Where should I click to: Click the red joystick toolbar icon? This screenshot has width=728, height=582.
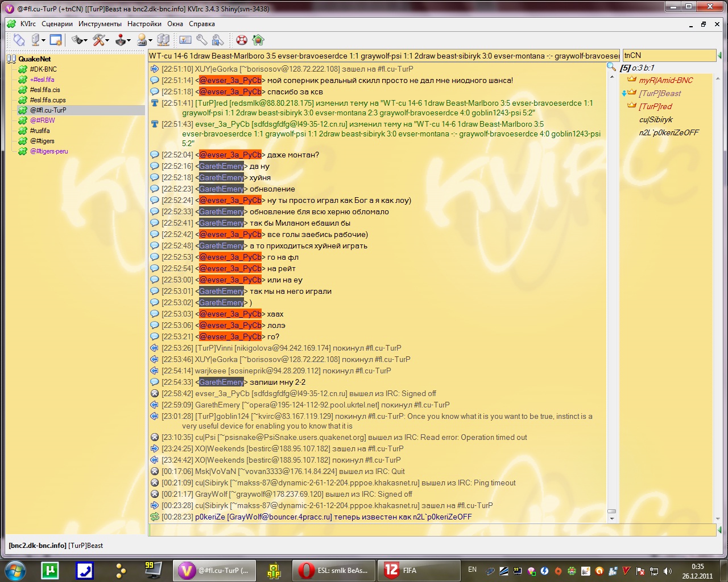(121, 40)
